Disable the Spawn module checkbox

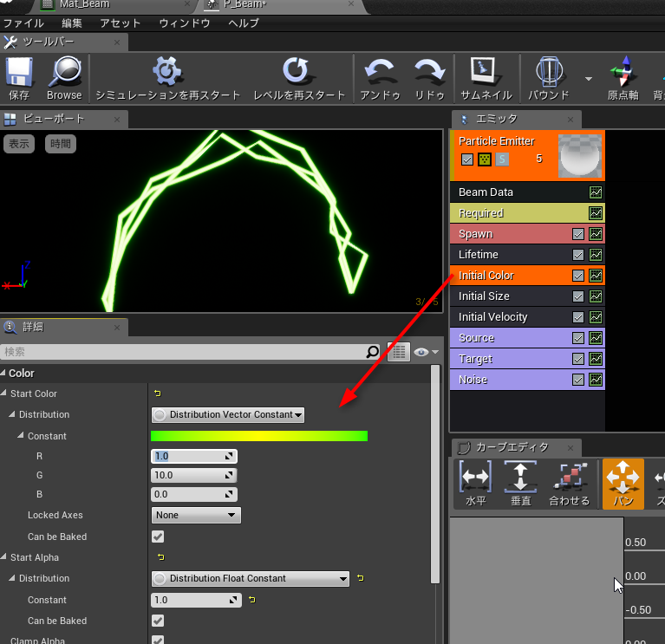[578, 234]
